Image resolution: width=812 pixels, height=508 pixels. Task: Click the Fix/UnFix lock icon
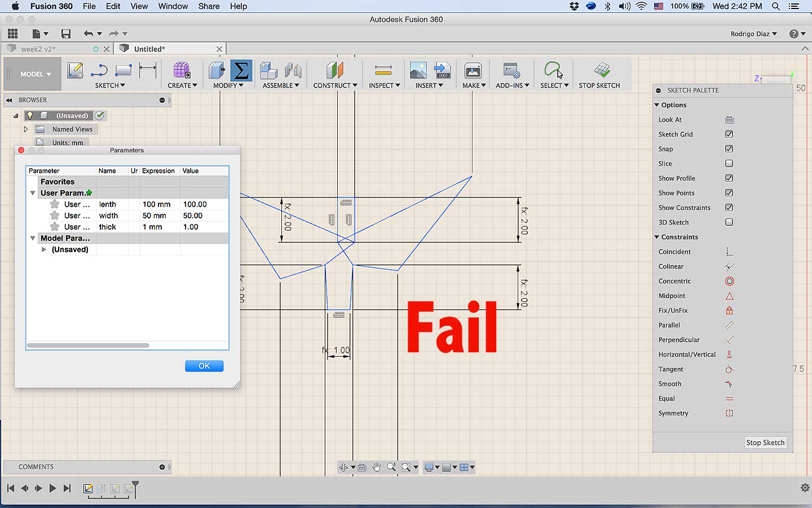[x=729, y=310]
